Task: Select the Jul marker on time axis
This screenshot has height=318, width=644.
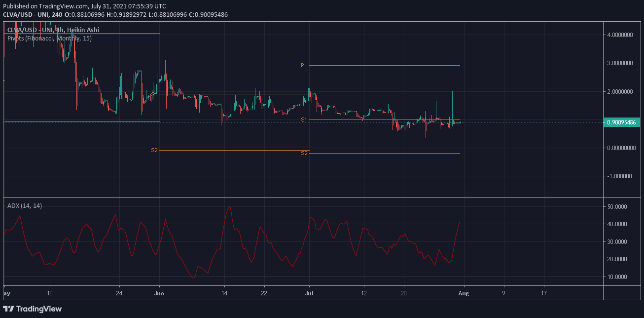Action: pyautogui.click(x=309, y=292)
